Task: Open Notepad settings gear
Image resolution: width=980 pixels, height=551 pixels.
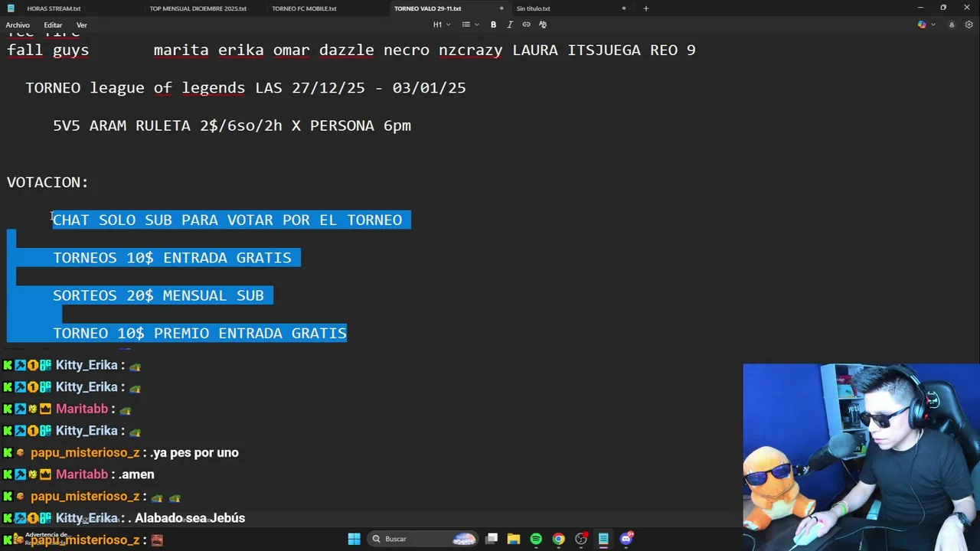Action: [969, 24]
